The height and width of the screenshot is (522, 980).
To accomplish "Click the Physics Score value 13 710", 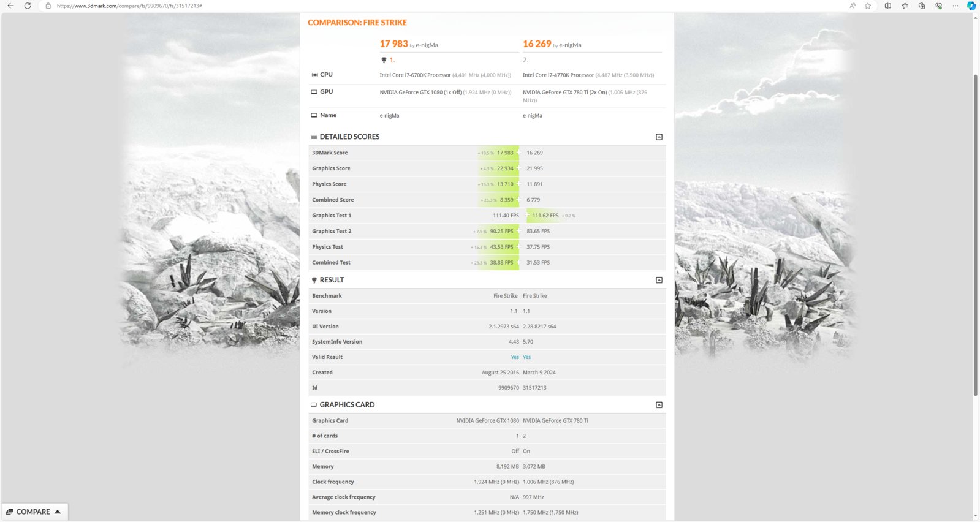I will [x=505, y=184].
